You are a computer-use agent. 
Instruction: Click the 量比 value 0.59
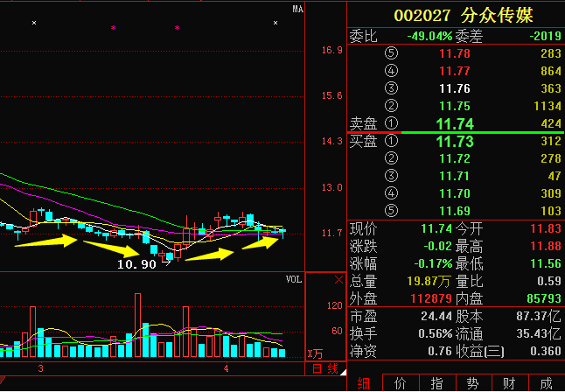tap(549, 281)
